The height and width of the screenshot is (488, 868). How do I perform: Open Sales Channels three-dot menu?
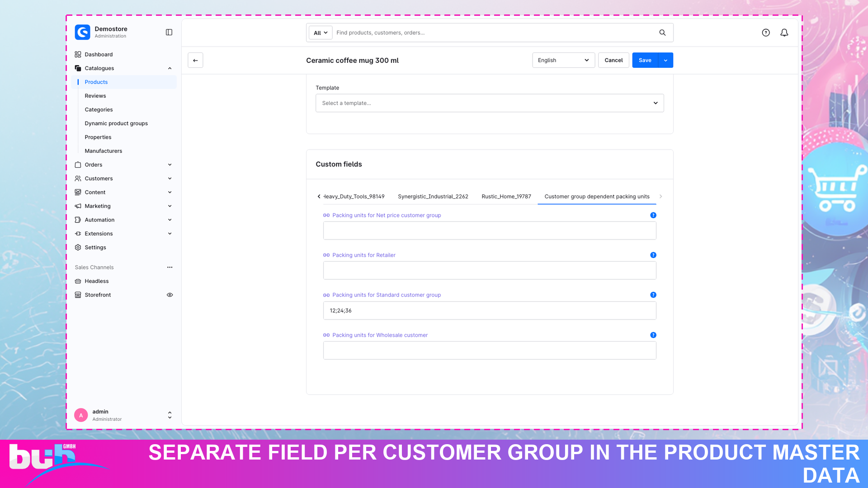(x=170, y=267)
